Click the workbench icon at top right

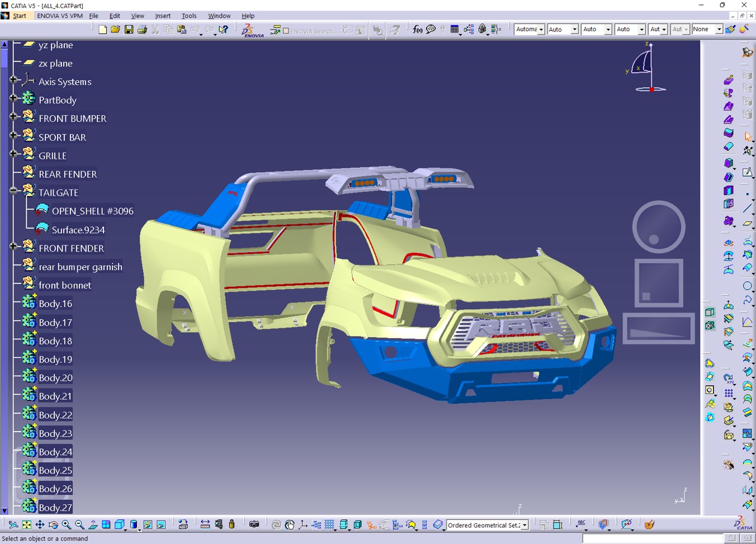(x=748, y=52)
